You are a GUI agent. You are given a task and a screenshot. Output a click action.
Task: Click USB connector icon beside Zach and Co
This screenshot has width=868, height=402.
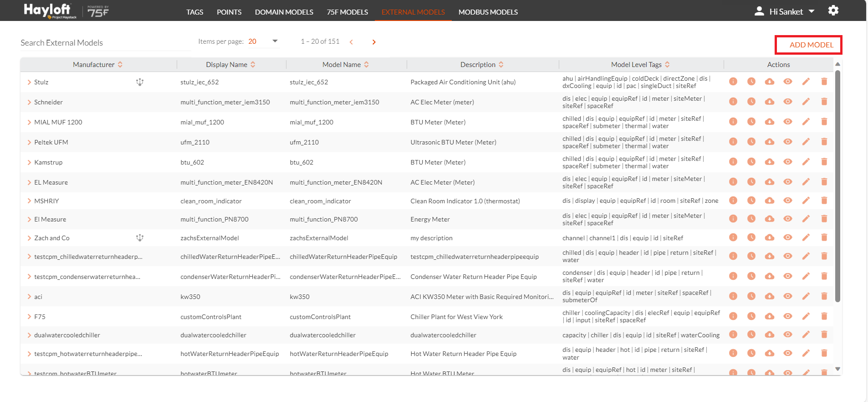tap(140, 237)
